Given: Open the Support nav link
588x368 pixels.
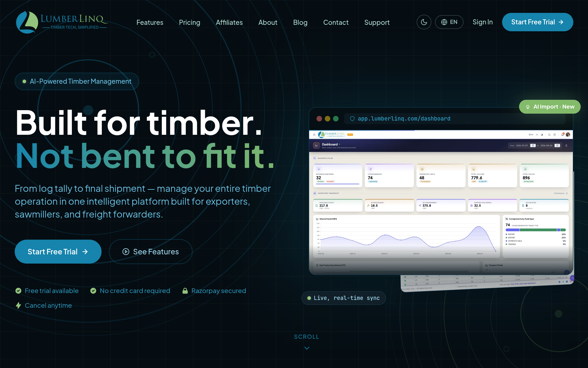Looking at the screenshot, I should pos(377,22).
